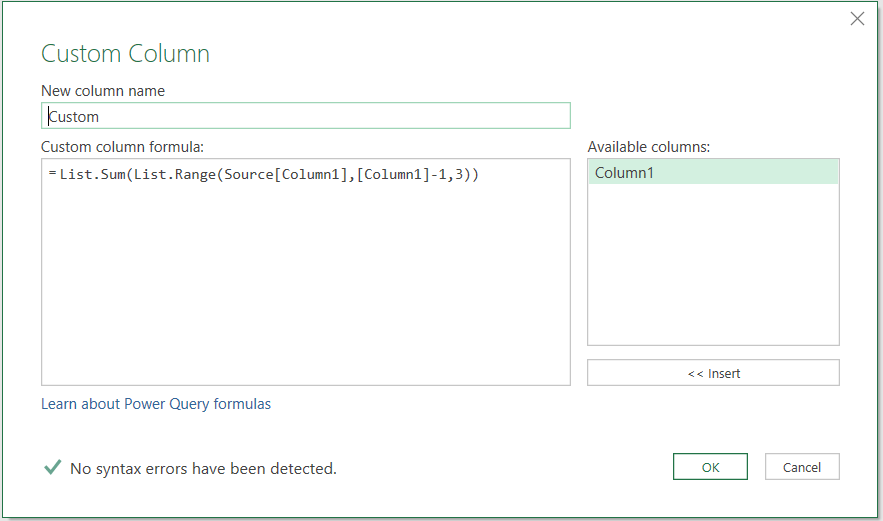Click the No syntax errors status message
The width and height of the screenshot is (883, 521).
tap(203, 468)
